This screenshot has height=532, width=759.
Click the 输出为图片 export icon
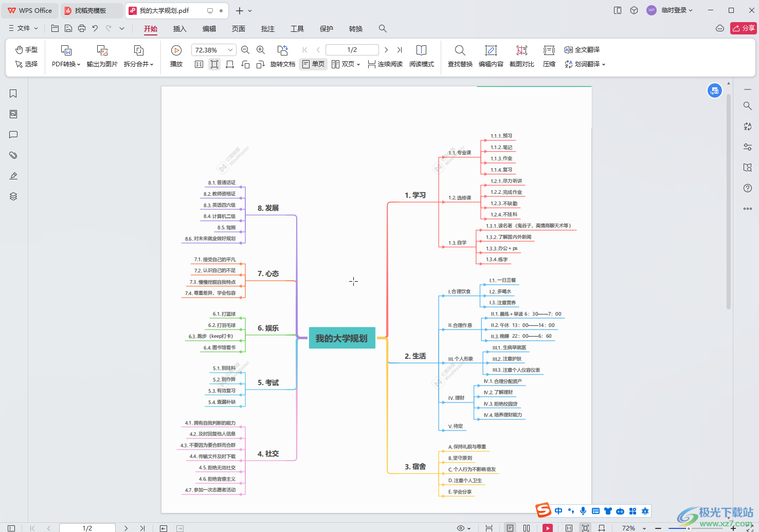click(102, 50)
